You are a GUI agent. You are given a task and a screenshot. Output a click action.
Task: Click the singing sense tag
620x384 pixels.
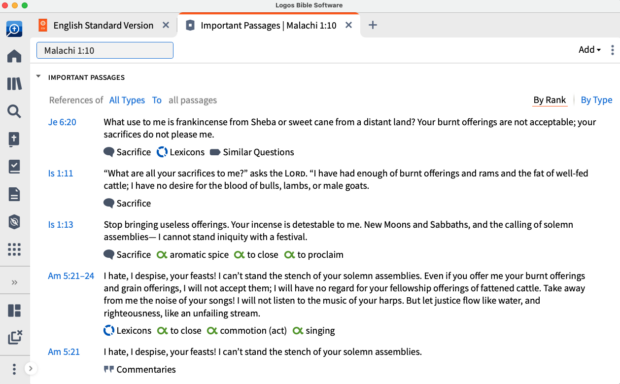[314, 331]
